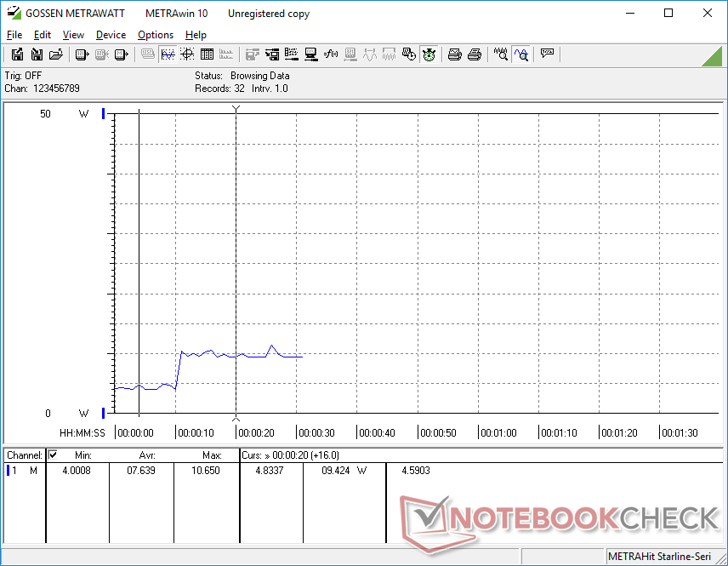
Task: Minimize the METRAwin 10 window
Action: pyautogui.click(x=630, y=13)
